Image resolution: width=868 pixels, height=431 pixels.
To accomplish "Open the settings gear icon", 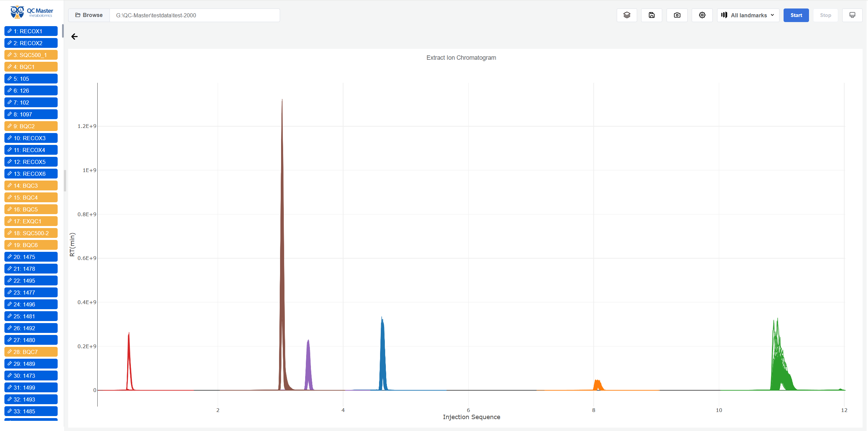I will (702, 15).
